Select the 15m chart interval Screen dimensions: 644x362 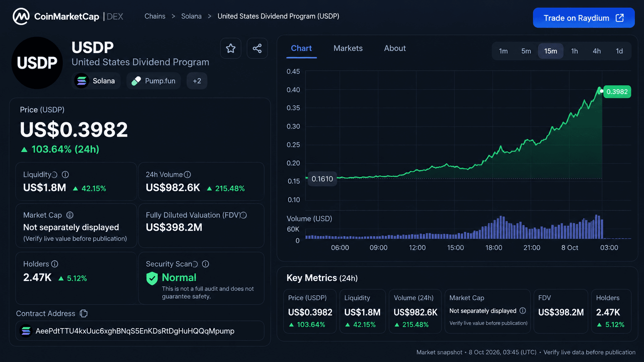551,51
